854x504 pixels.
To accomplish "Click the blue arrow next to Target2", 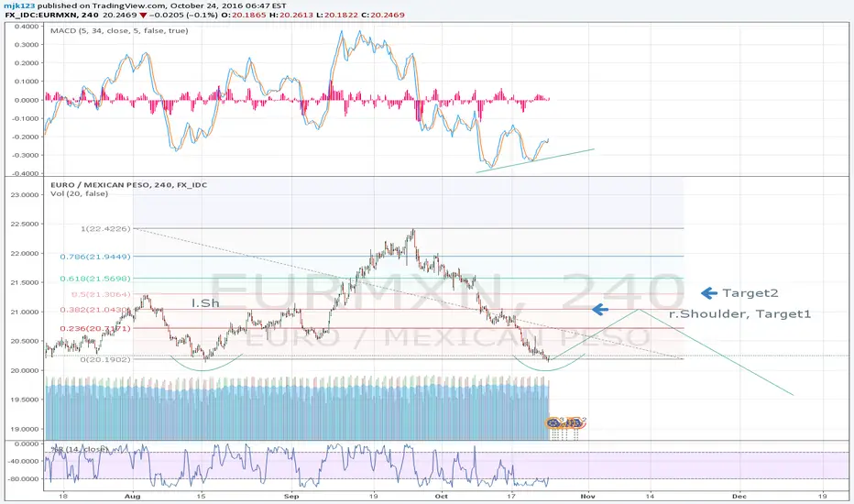I will point(708,293).
